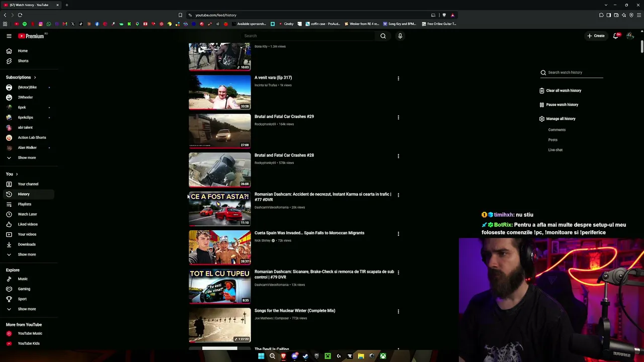Open the Cineby bookmark
This screenshot has width=644, height=362.
tap(286, 24)
